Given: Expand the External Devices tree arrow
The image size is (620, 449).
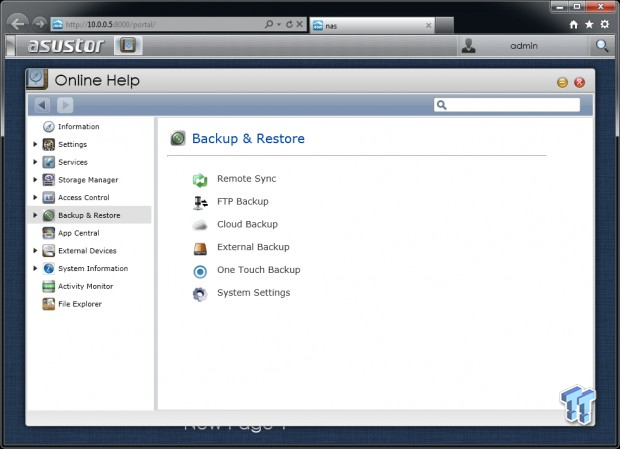Looking at the screenshot, I should [x=35, y=251].
